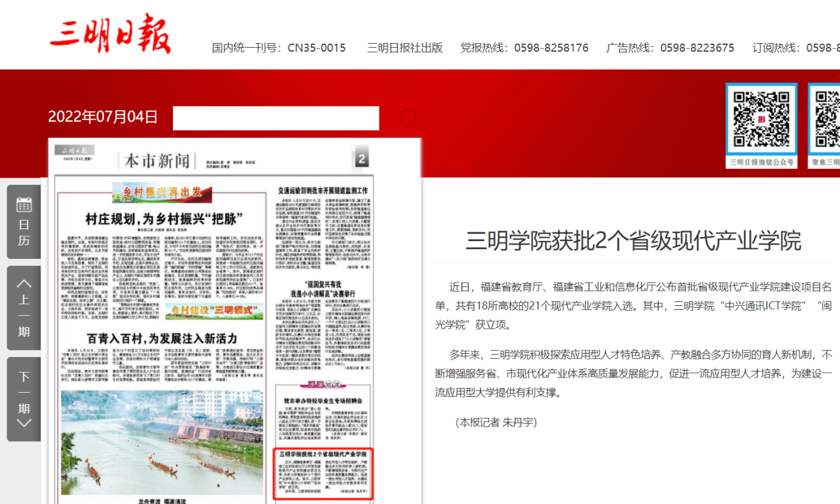Image resolution: width=840 pixels, height=504 pixels.
Task: Open article 村庄规划,为乡村振兴"把脉"
Action: 162,219
